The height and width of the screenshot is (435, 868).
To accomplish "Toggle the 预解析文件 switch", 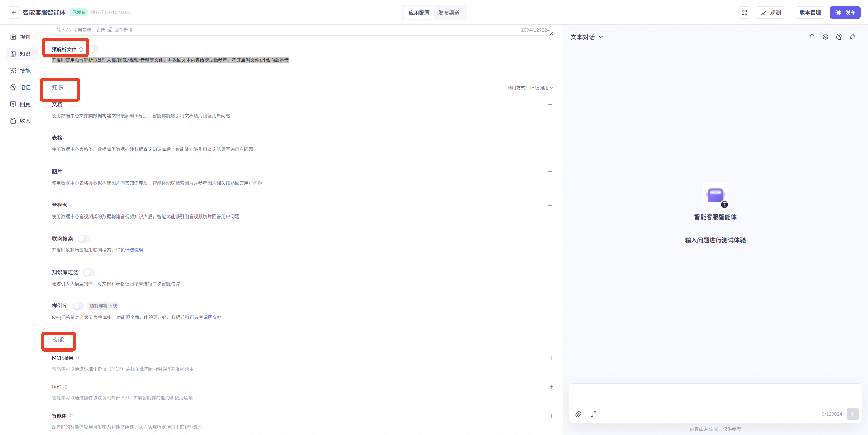I will point(94,50).
